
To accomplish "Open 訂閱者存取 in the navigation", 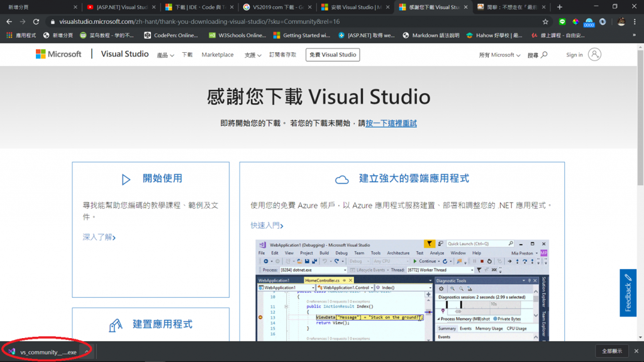I will (x=282, y=55).
